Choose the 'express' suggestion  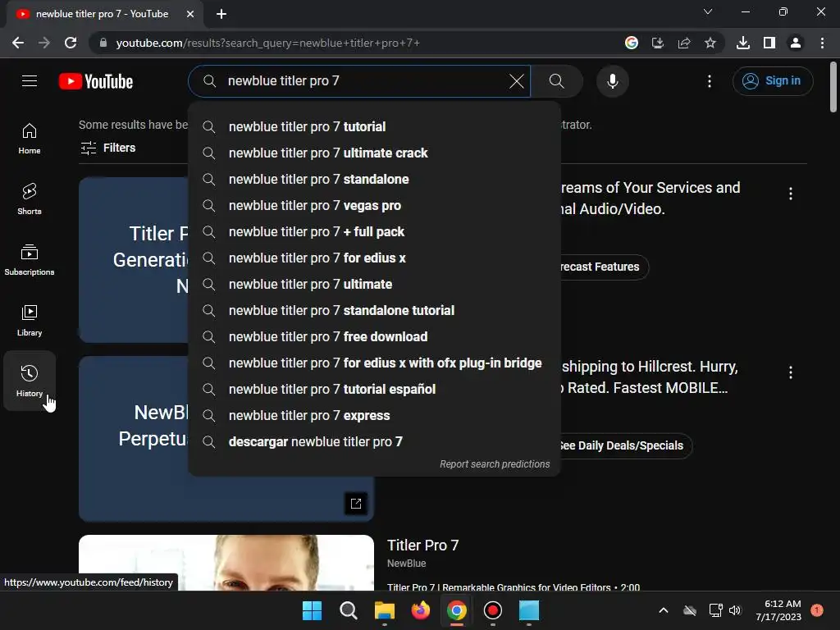pos(374,416)
